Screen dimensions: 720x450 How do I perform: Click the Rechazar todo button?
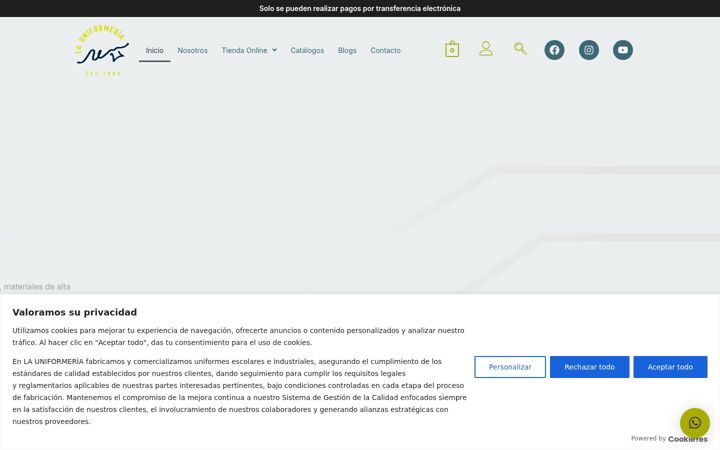tap(590, 367)
